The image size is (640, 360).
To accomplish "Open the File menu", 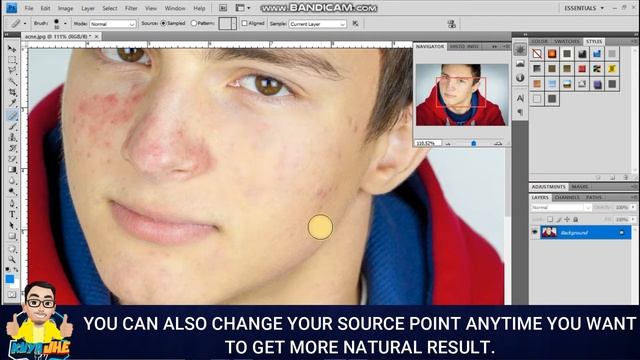I will tap(29, 8).
